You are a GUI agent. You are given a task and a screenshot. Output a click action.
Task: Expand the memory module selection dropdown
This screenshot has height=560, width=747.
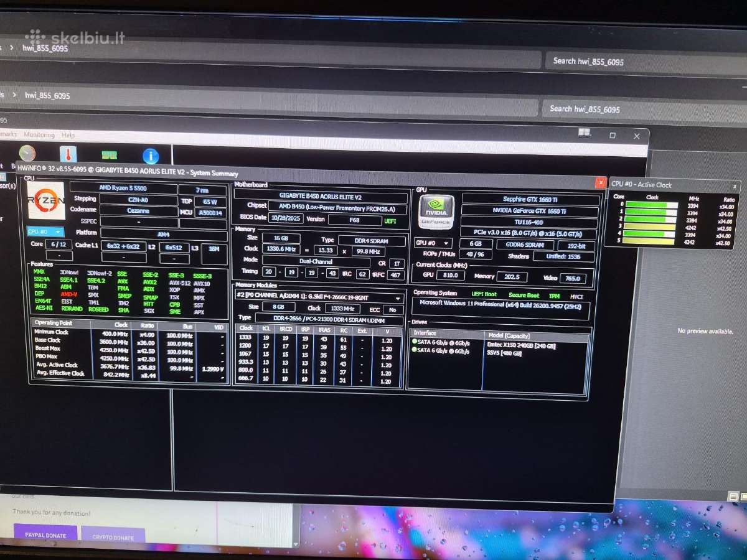[x=319, y=297]
